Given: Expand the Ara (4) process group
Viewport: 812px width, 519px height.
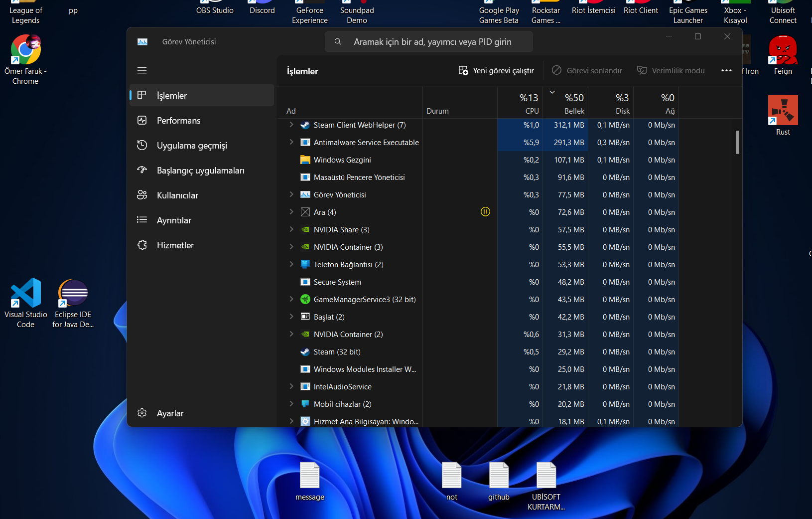Looking at the screenshot, I should click(291, 212).
